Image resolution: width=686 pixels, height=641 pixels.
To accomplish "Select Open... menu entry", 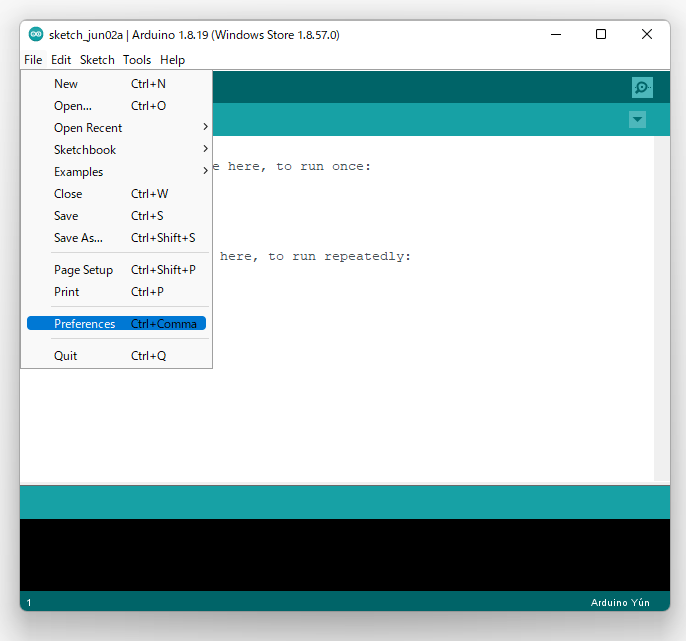I will [116, 106].
